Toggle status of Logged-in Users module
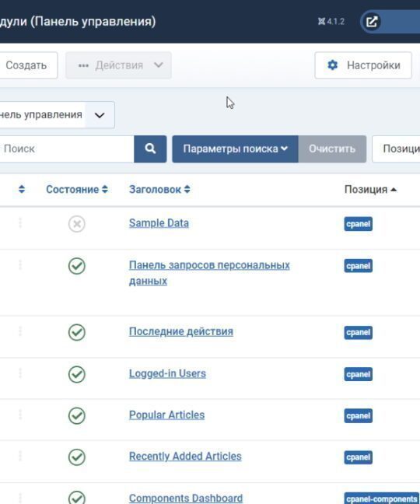The image size is (420, 504). [77, 374]
